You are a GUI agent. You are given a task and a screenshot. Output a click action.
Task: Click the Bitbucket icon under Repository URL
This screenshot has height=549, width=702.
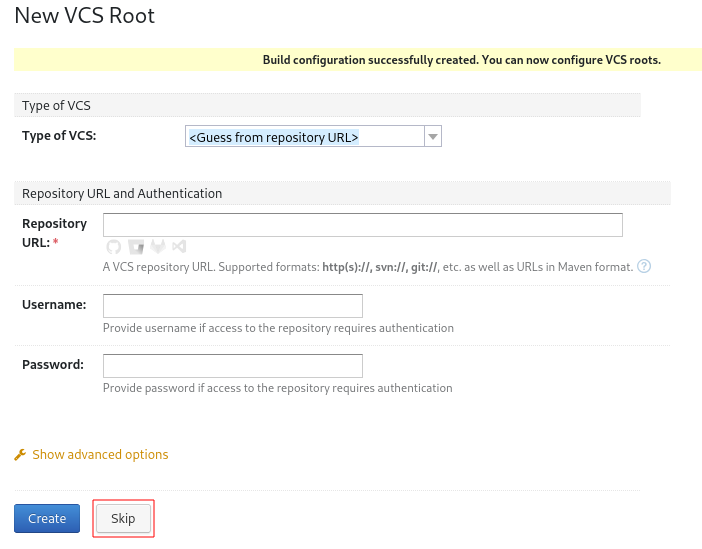pyautogui.click(x=136, y=247)
